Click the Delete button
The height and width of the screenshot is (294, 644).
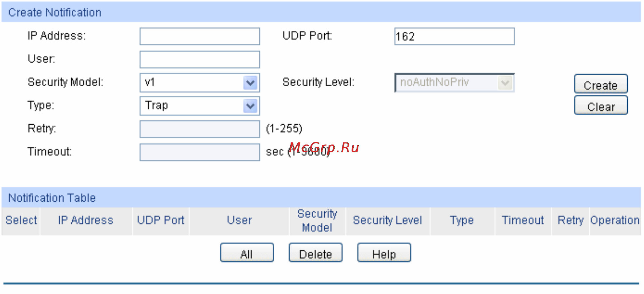[x=315, y=253]
